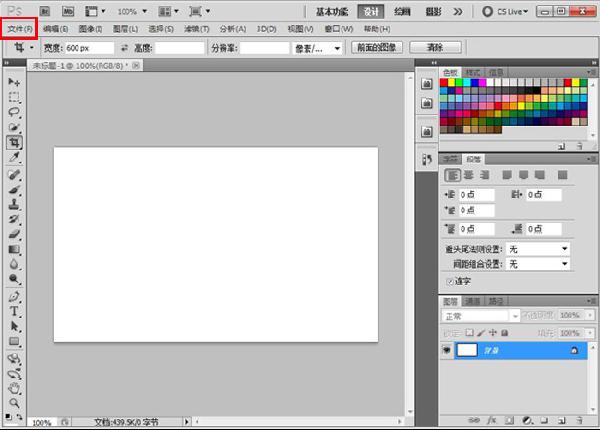Swap width and height values

click(x=123, y=47)
